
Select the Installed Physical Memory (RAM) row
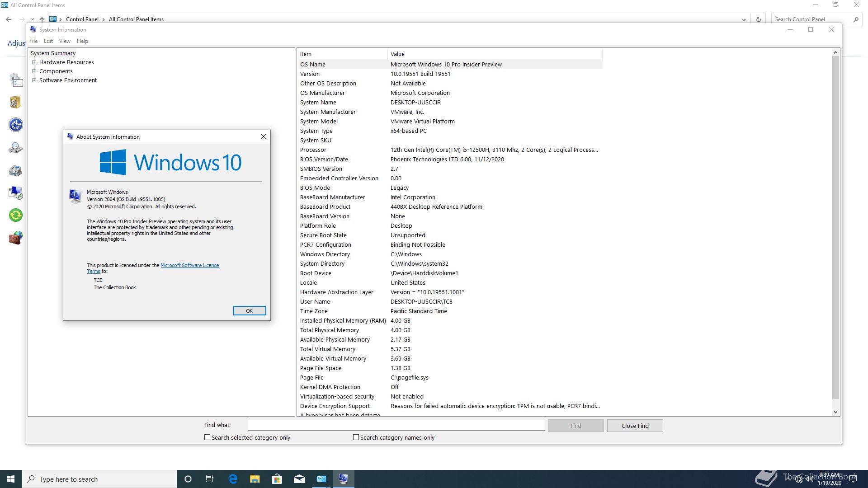click(x=450, y=320)
